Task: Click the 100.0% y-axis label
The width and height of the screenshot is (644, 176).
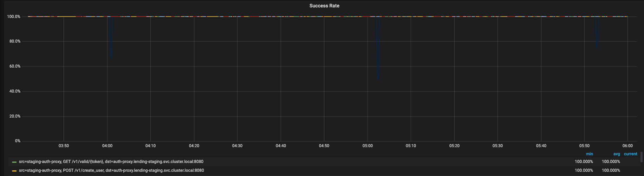Action: point(14,17)
